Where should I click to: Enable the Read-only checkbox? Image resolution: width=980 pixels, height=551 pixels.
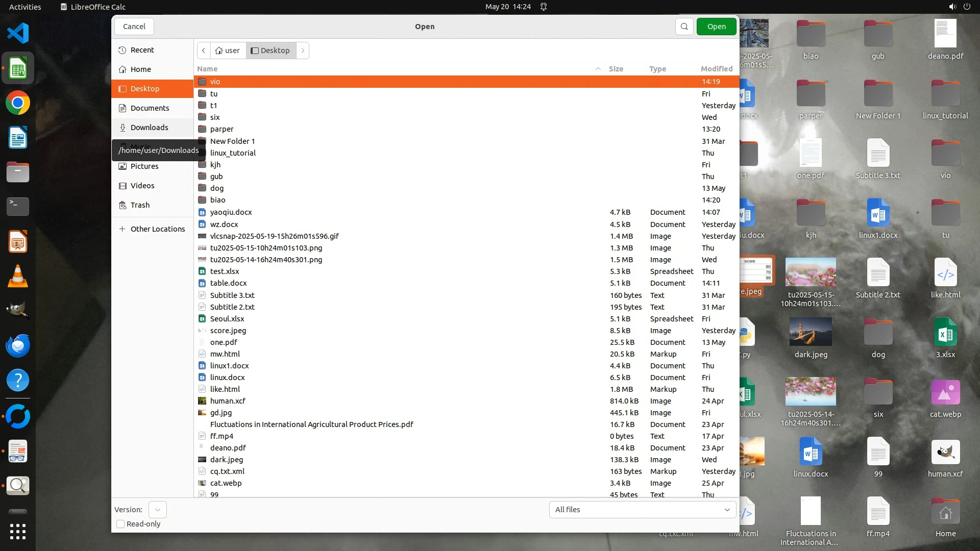(x=121, y=524)
